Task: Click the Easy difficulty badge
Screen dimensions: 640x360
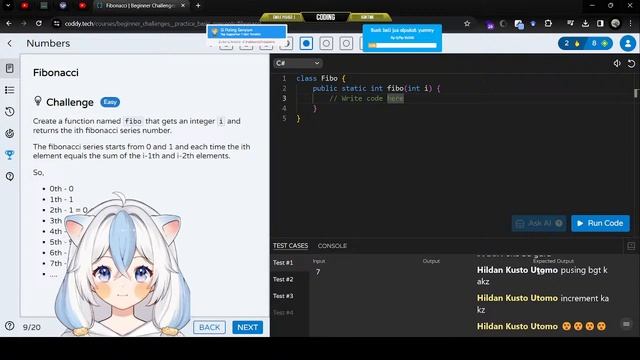Action: tap(110, 102)
